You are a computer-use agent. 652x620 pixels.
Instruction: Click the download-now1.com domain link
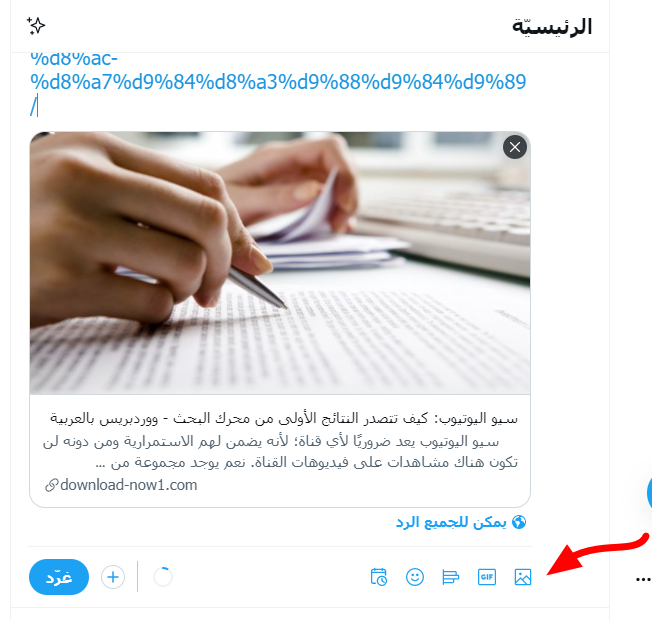pyautogui.click(x=128, y=485)
